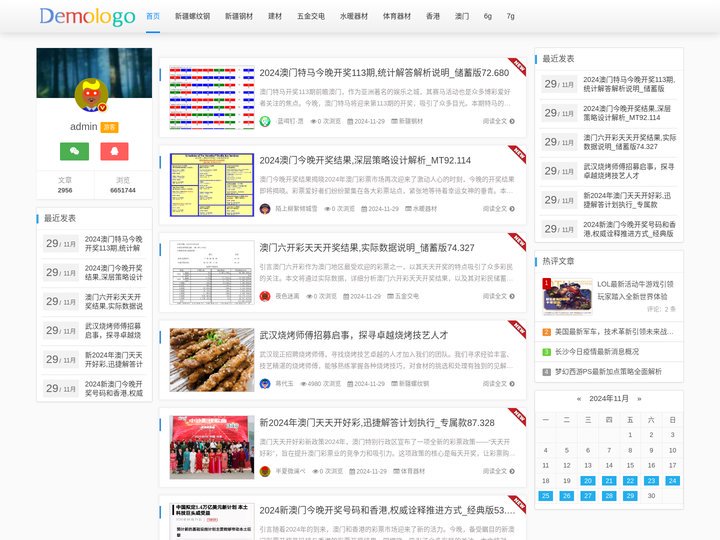Open the 新疆螺纹钢 nav item

[192, 16]
